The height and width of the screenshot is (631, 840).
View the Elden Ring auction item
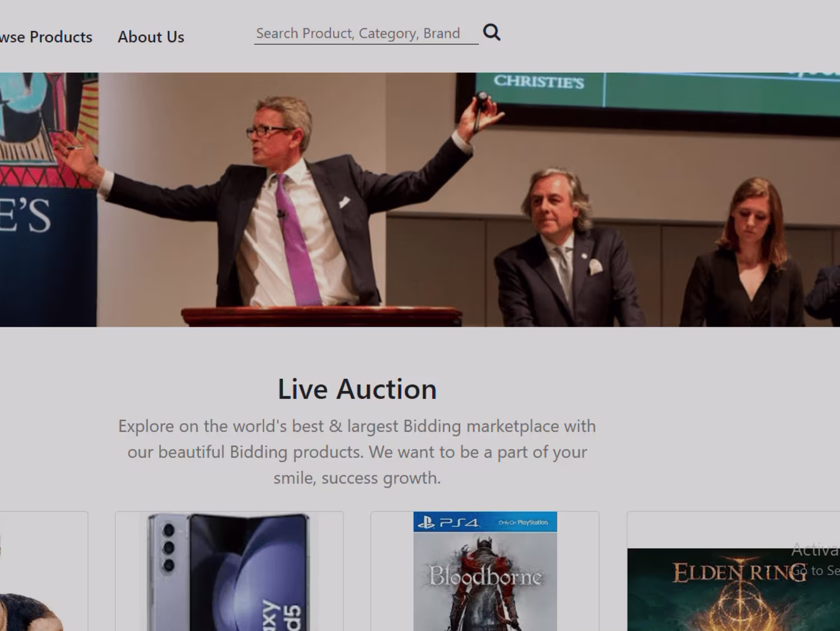pos(734,572)
